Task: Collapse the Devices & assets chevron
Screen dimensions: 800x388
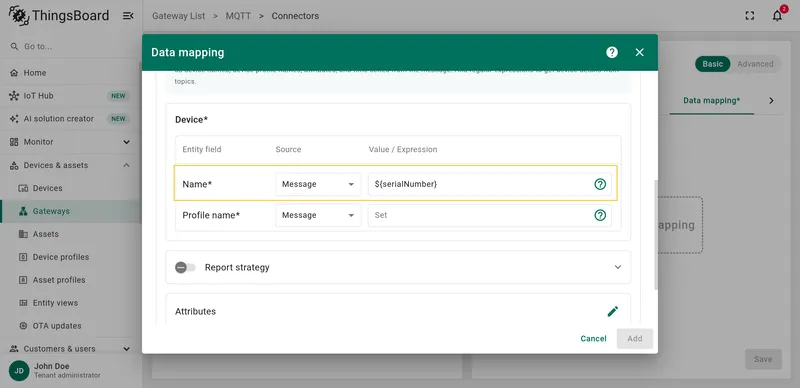Action: (127, 165)
